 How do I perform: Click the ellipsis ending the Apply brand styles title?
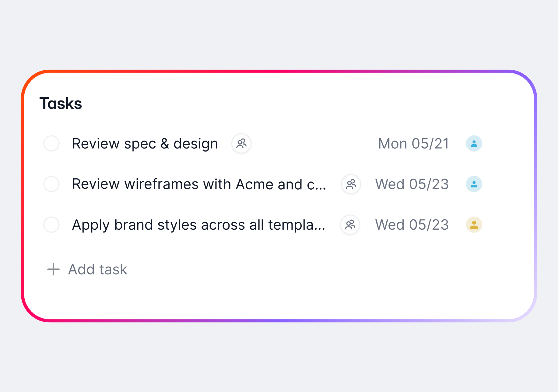[319, 229]
